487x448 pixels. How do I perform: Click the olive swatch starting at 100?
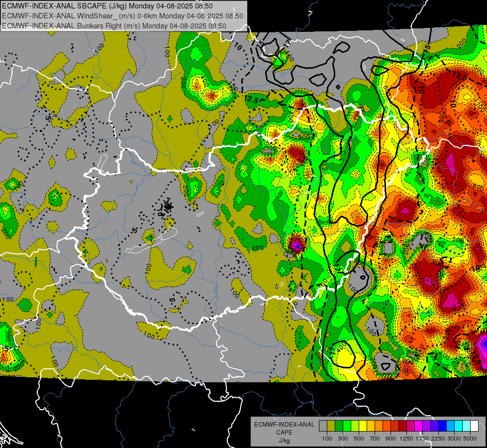point(331,426)
